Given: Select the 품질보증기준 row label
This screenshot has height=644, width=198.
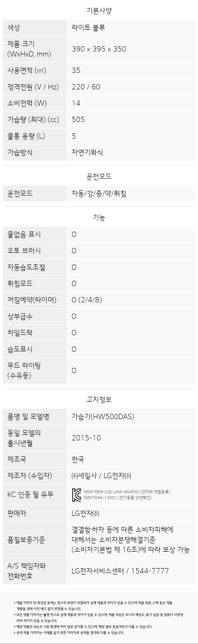Looking at the screenshot, I should click(x=26, y=539).
